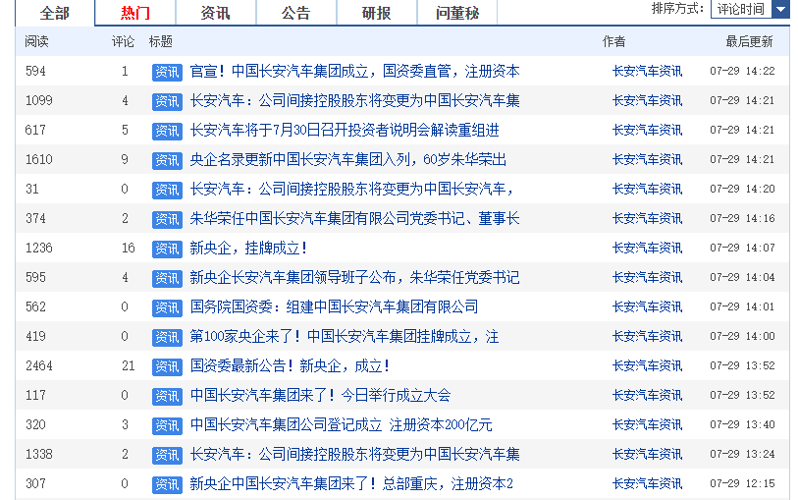Click the 资讯 tag beside 官宣！中国长安汽车集团成立
This screenshot has height=500, width=798.
[167, 72]
